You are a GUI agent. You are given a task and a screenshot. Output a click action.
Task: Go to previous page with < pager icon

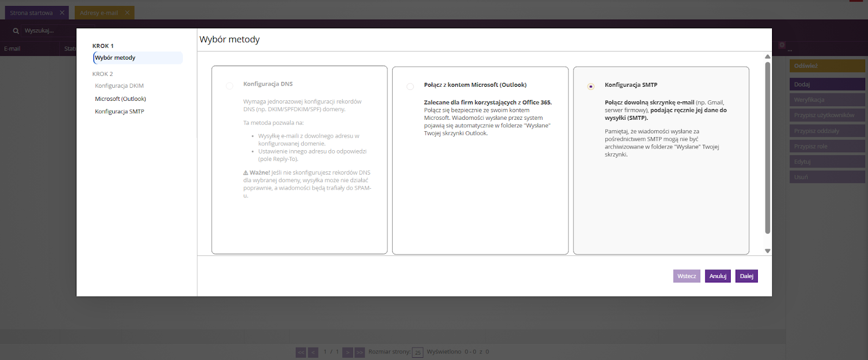click(313, 352)
